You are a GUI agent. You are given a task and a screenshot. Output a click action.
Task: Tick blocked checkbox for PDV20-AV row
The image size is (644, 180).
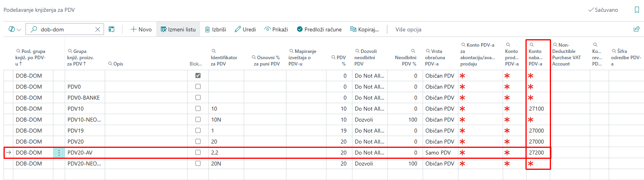(198, 153)
